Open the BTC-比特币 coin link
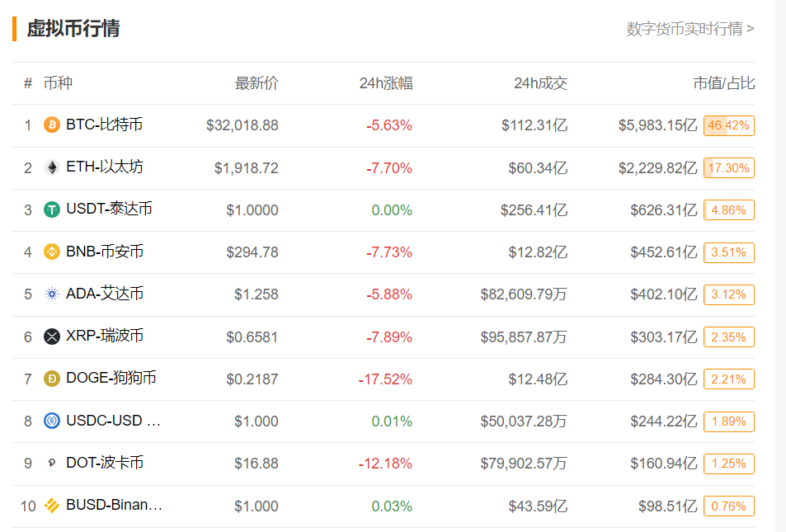The height and width of the screenshot is (532, 786). tap(104, 125)
